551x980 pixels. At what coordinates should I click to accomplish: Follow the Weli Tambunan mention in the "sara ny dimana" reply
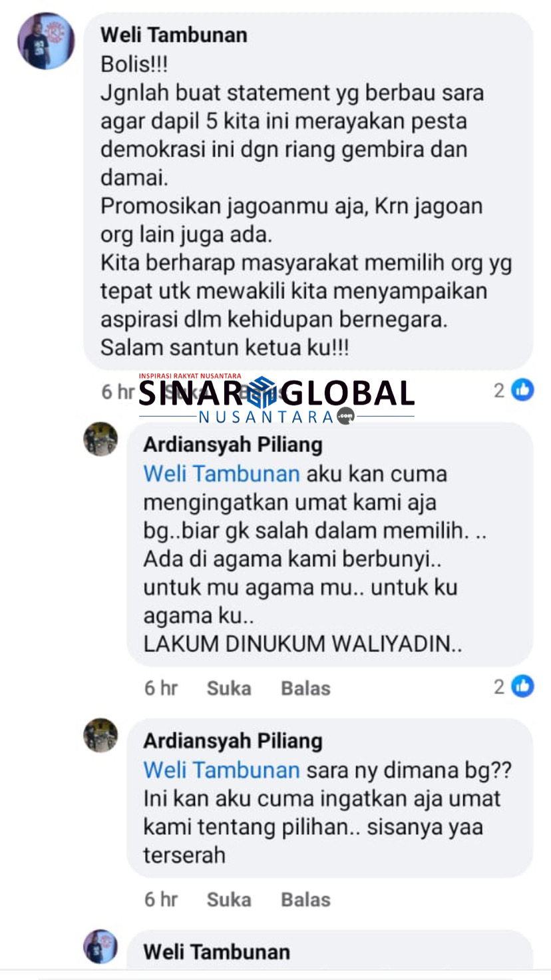point(222,770)
